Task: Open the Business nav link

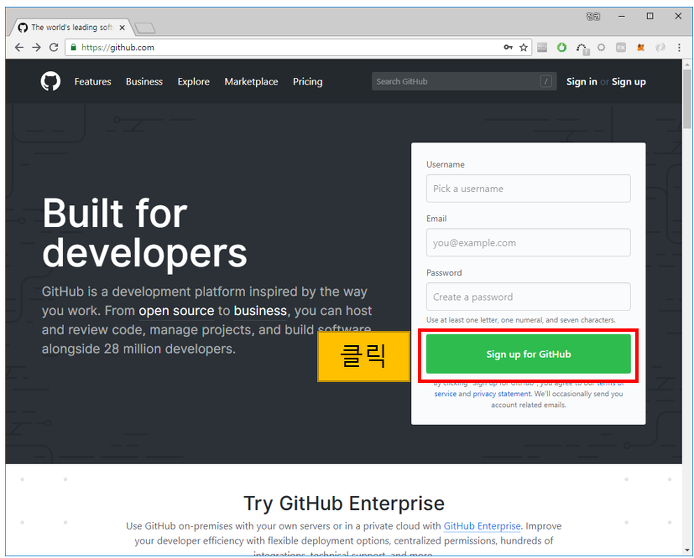Action: pyautogui.click(x=144, y=81)
